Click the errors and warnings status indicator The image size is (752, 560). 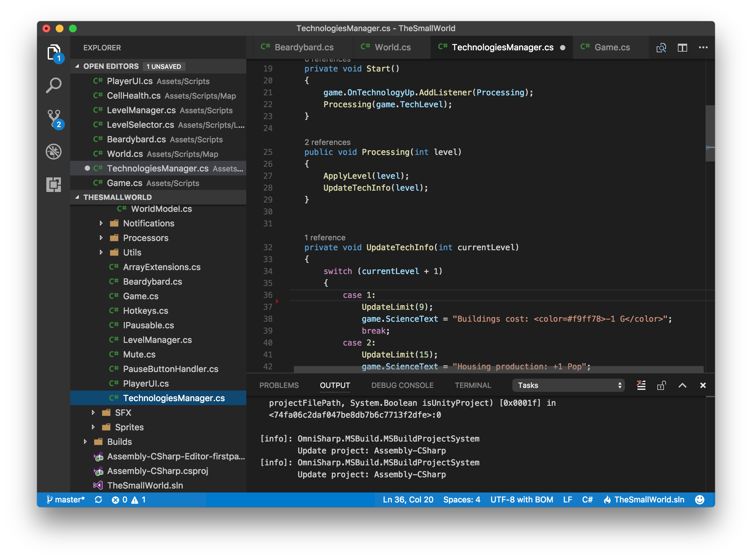128,500
